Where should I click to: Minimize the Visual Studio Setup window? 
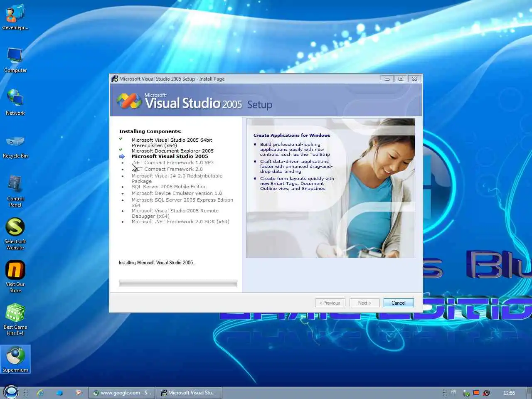pos(387,79)
